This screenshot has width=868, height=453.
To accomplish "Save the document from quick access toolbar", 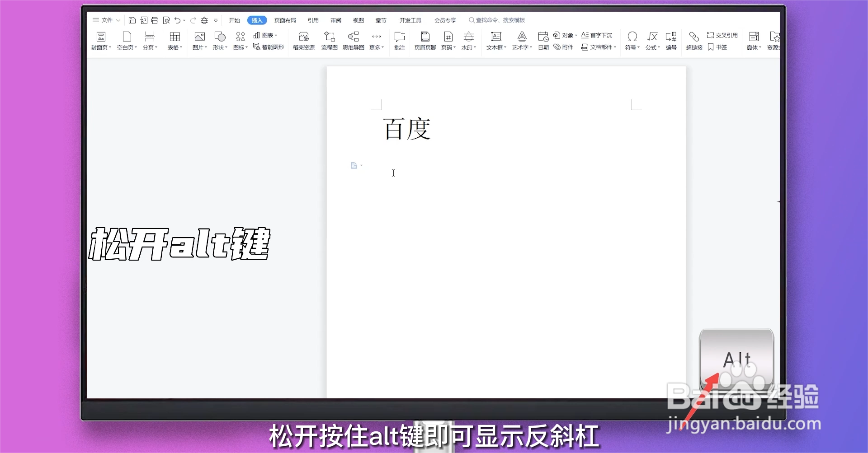I will [x=132, y=20].
